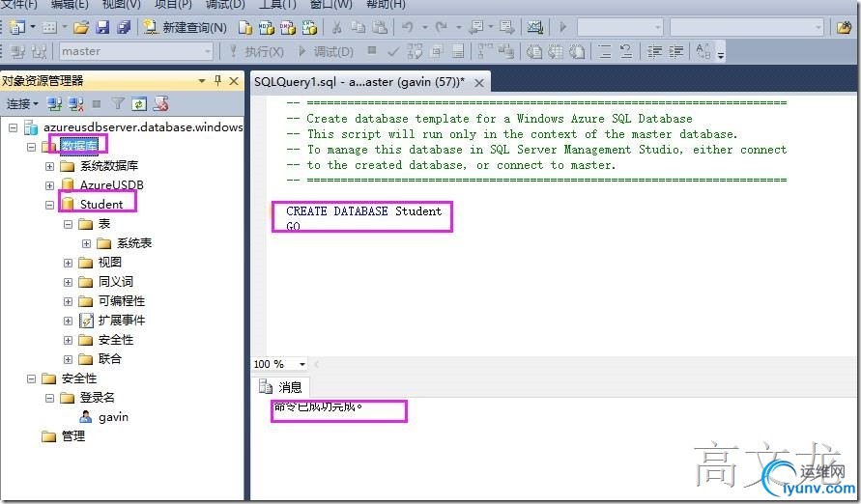Click the MDX query icon
This screenshot has width=861, height=504.
pyautogui.click(x=267, y=27)
